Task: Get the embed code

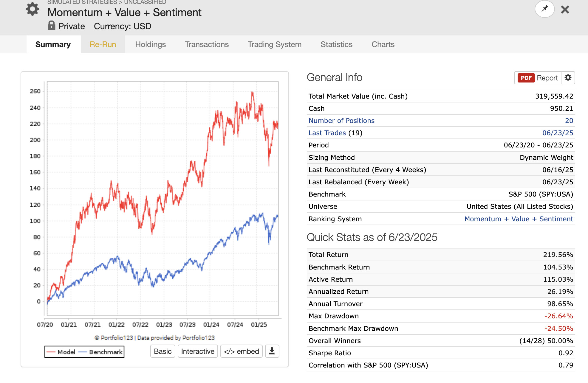Action: [x=242, y=351]
